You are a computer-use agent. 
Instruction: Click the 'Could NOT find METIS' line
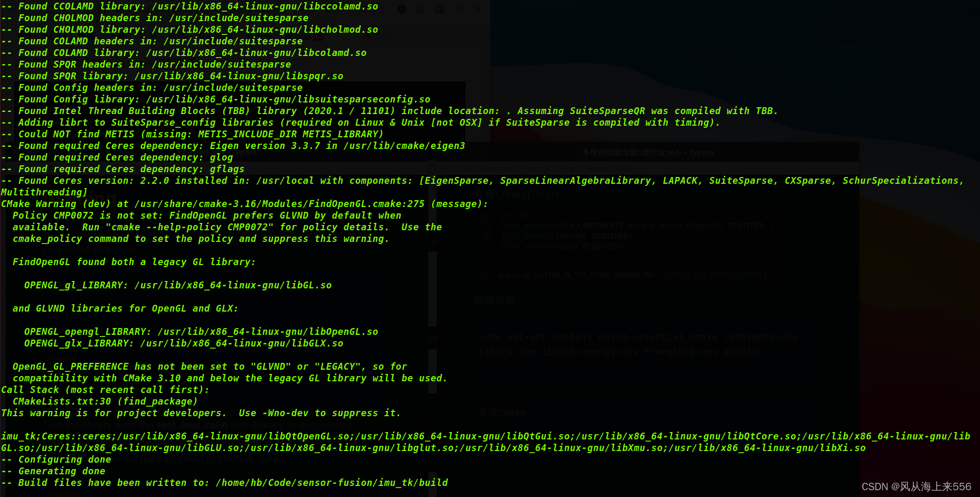tap(192, 134)
